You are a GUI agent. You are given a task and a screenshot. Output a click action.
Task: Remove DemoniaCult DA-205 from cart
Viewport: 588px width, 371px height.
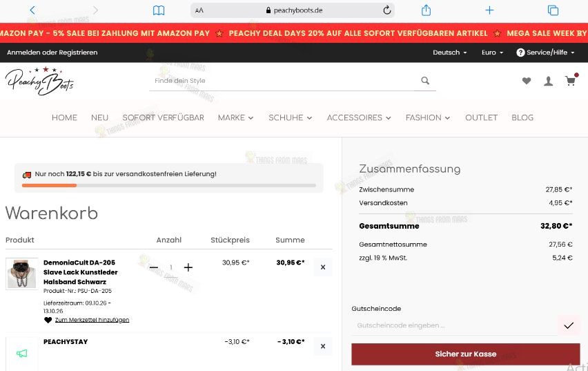(x=323, y=267)
